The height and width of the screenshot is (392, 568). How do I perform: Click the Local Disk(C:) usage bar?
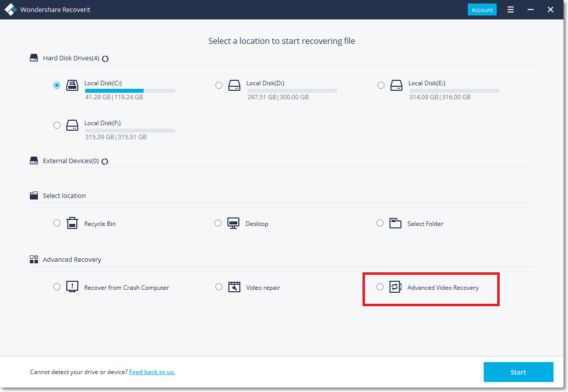click(130, 91)
